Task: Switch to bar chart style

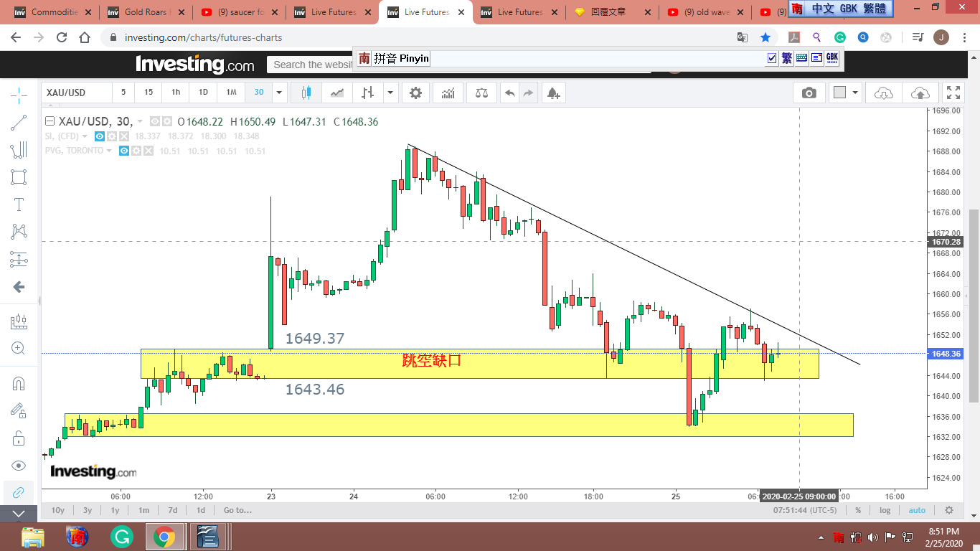Action: [368, 93]
